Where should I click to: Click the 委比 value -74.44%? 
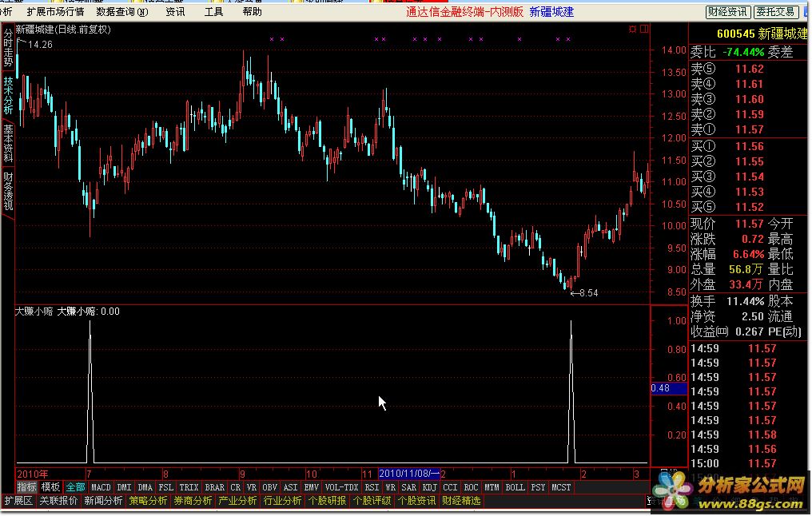tap(743, 52)
